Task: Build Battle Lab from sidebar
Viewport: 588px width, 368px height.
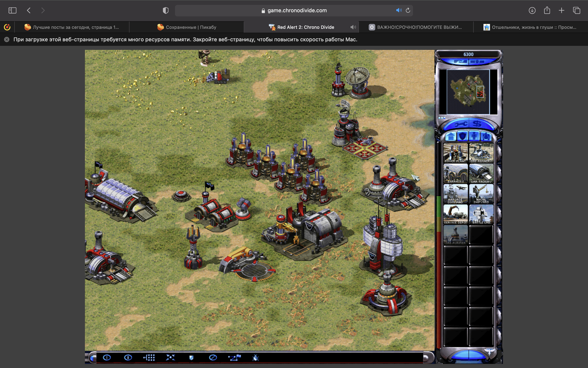Action: 481,214
